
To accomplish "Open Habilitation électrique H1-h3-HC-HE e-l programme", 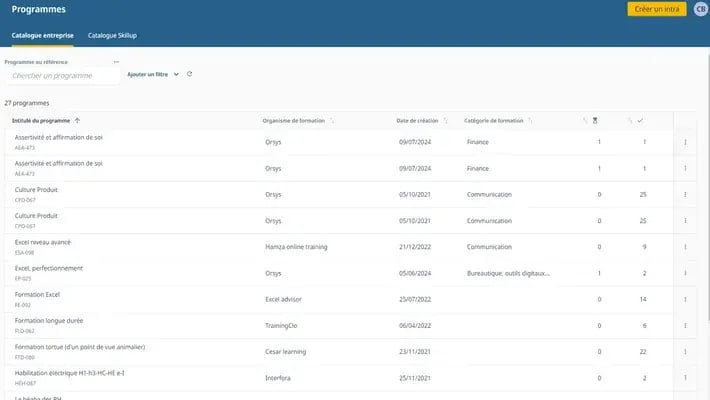I will point(69,373).
